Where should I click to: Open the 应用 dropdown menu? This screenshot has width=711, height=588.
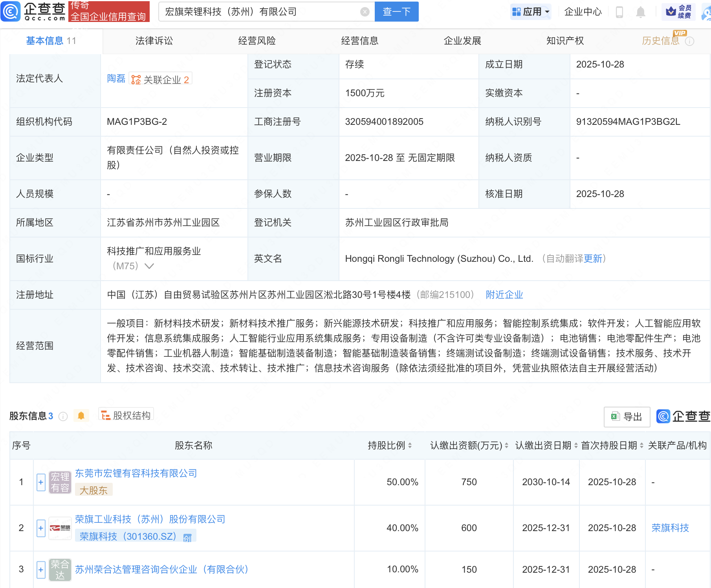click(531, 12)
